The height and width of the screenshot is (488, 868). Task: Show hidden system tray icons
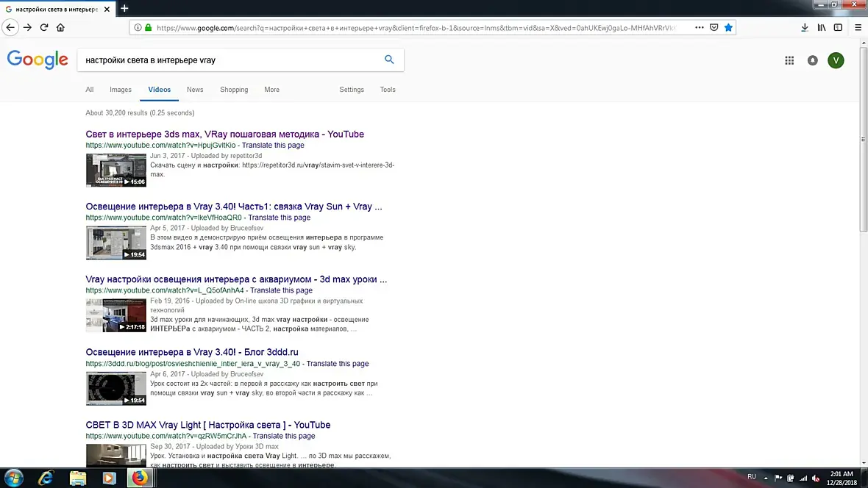766,478
